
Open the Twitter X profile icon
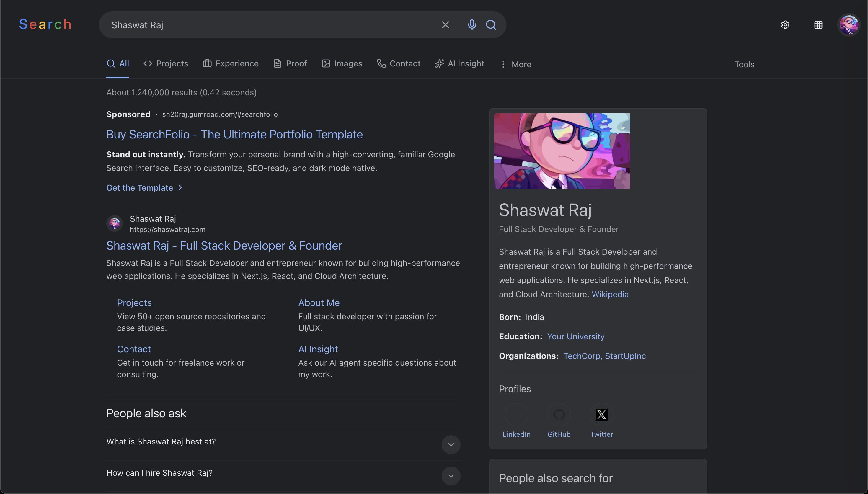601,414
